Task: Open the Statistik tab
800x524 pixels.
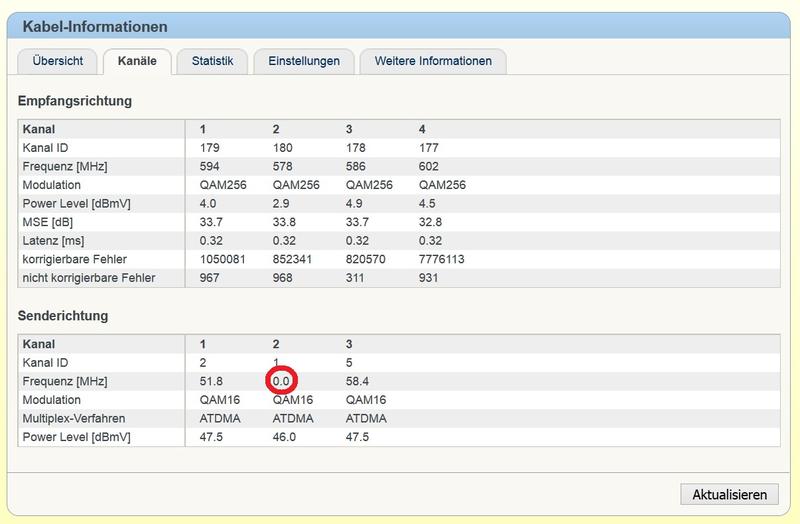Action: [x=212, y=61]
